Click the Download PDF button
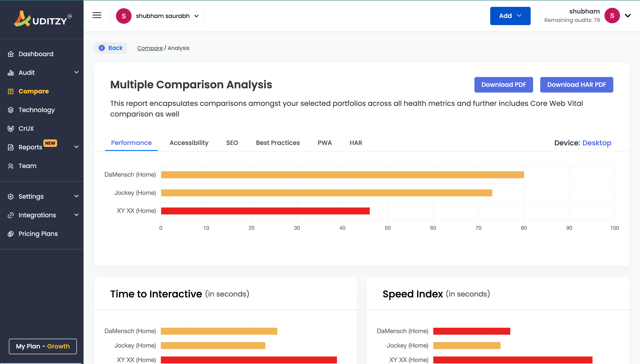Screen dimensions: 640x364 pyautogui.click(x=503, y=85)
